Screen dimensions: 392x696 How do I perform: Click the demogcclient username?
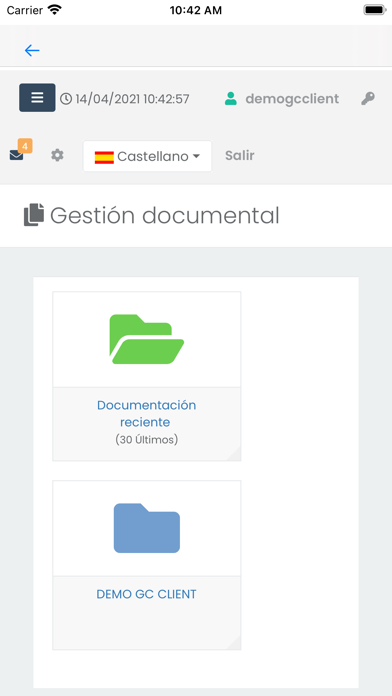292,99
